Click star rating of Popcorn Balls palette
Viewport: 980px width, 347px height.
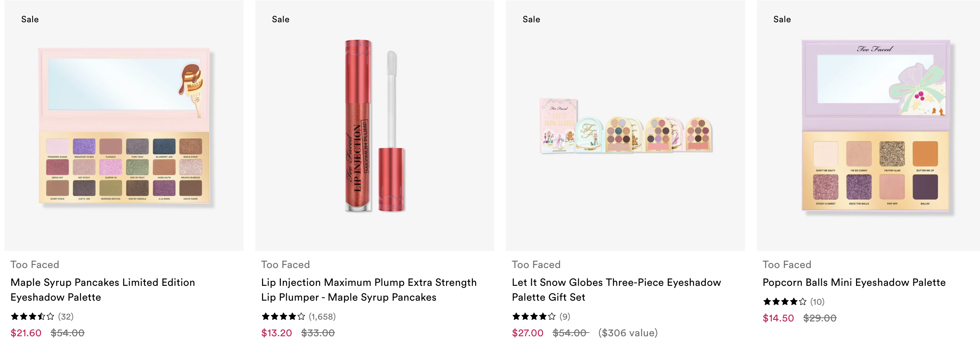[x=785, y=302]
